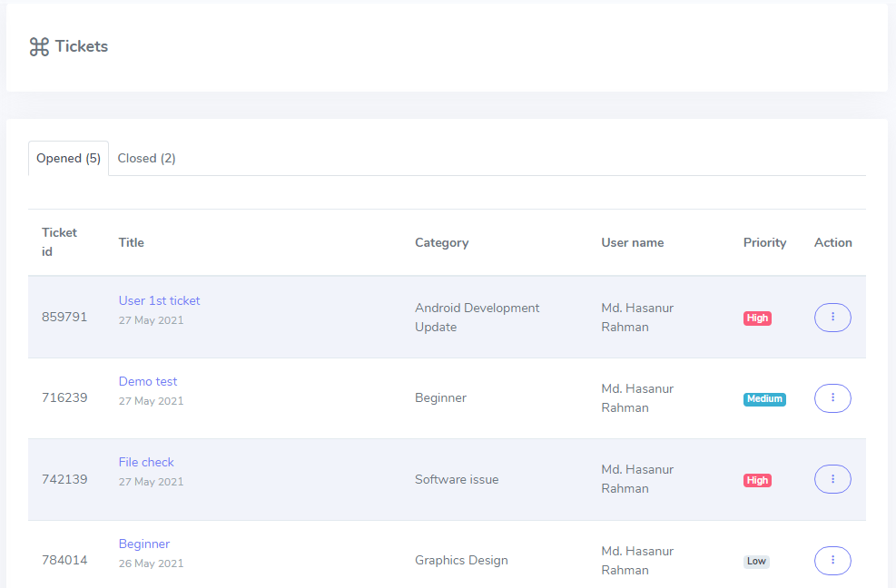This screenshot has width=896, height=588.
Task: Open action menu for ticket 716239
Action: 832,398
